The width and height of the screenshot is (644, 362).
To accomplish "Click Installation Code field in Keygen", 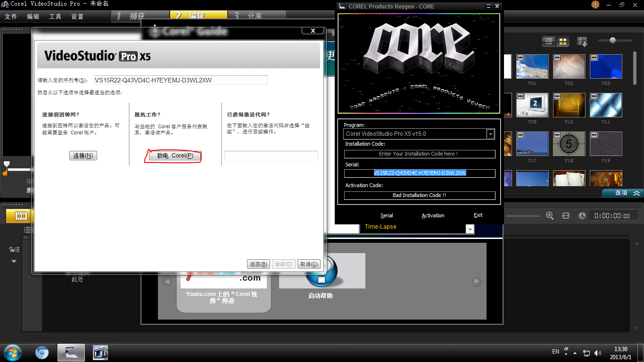I will click(420, 154).
